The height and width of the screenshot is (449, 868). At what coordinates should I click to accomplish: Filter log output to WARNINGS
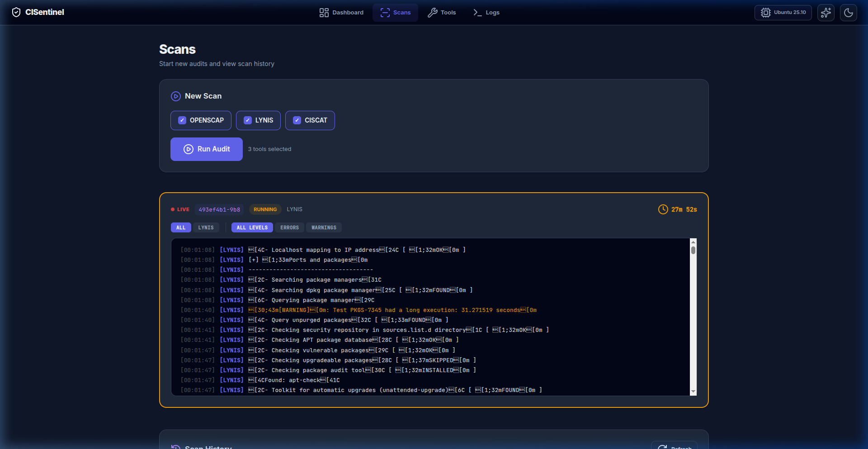pos(324,227)
